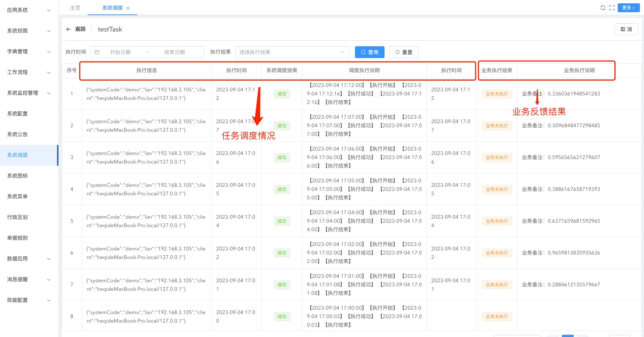Toggle fullscreen with the expand icon
644x337 pixels.
click(x=612, y=8)
